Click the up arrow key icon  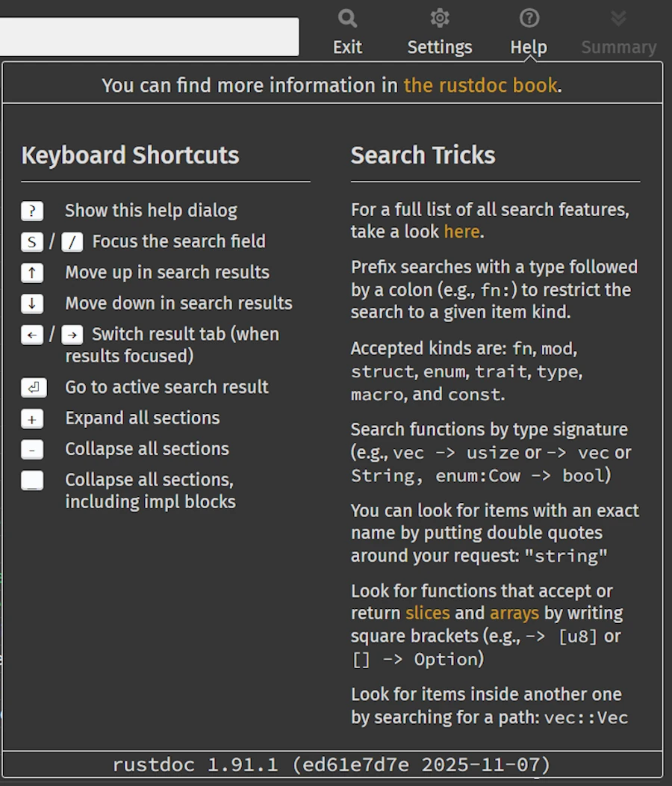[x=32, y=273]
